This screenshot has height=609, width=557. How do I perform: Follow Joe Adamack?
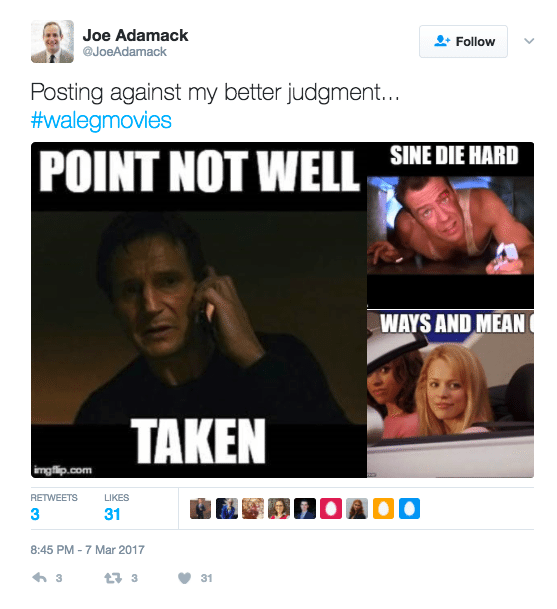tap(463, 42)
